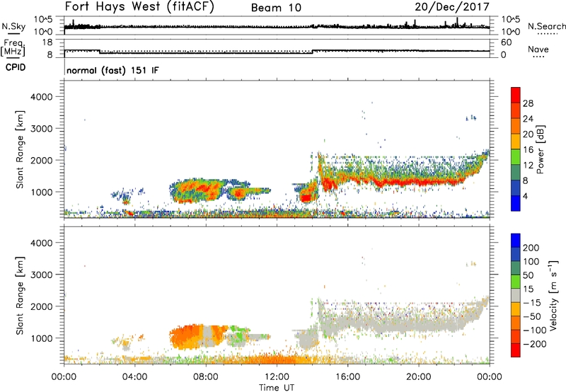
Task: Click the "18" tick on frequency axis
Action: point(47,42)
